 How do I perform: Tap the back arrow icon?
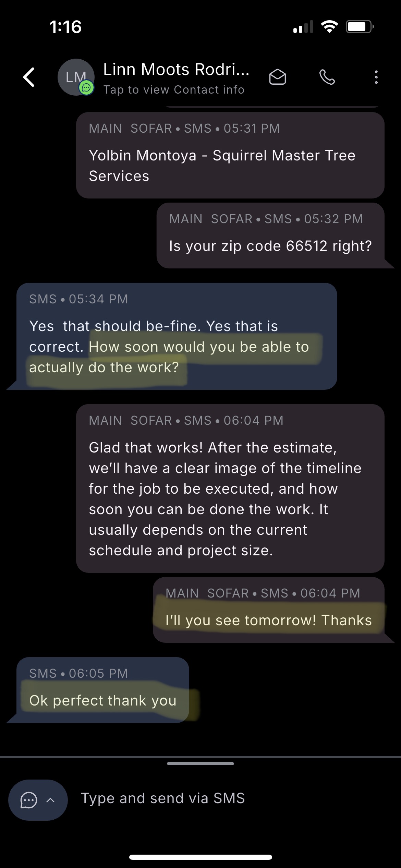pyautogui.click(x=29, y=77)
